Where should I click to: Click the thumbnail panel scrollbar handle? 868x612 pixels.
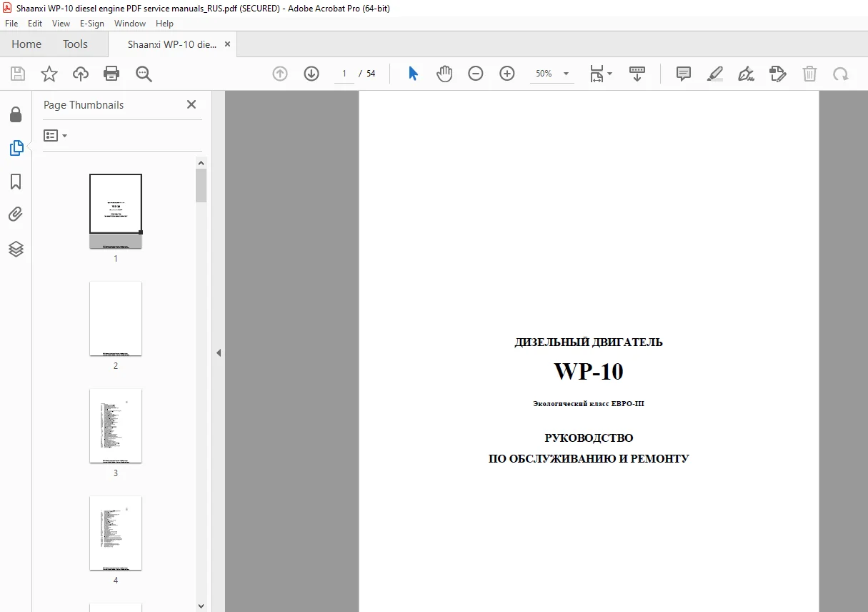(x=201, y=186)
